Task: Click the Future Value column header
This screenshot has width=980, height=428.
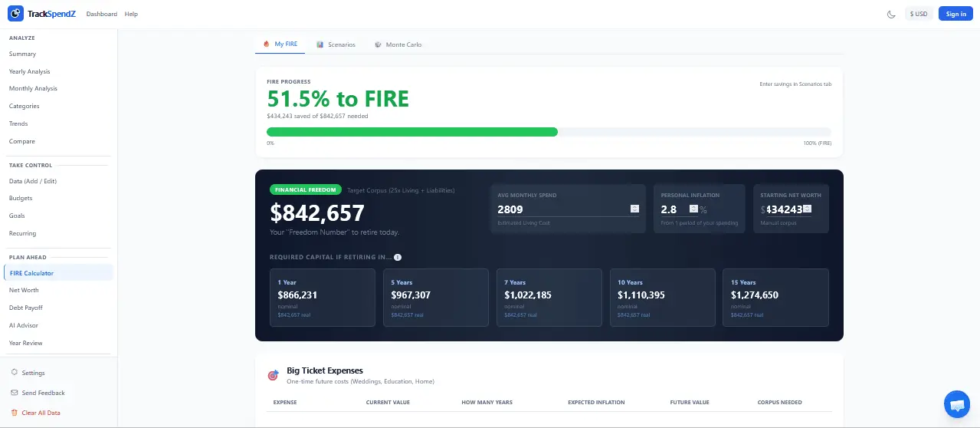Action: 690,402
